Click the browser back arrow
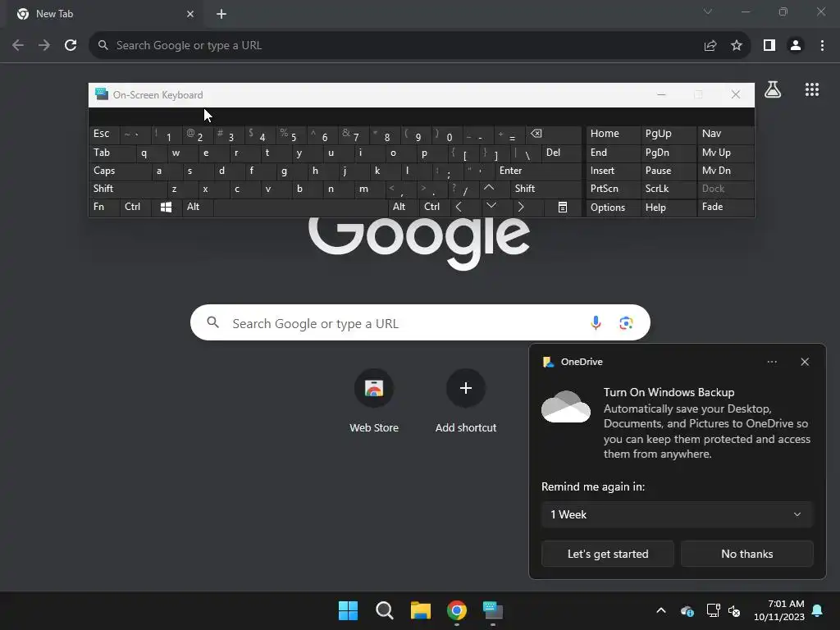The height and width of the screenshot is (630, 840). (x=18, y=46)
